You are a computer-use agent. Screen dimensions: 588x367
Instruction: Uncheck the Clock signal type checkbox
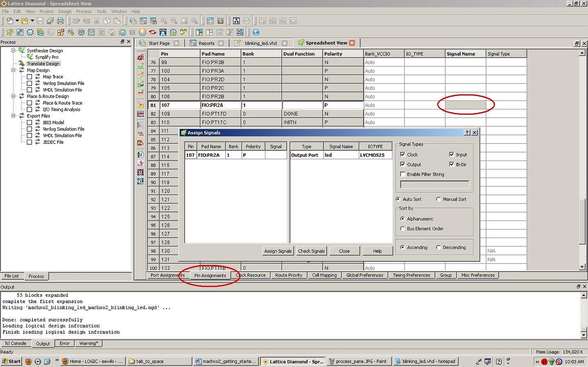tap(403, 155)
